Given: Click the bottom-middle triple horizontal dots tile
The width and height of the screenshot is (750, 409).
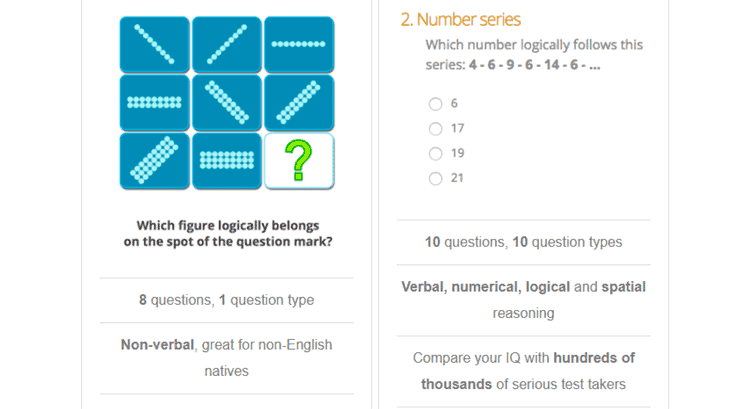Looking at the screenshot, I should point(227,161).
